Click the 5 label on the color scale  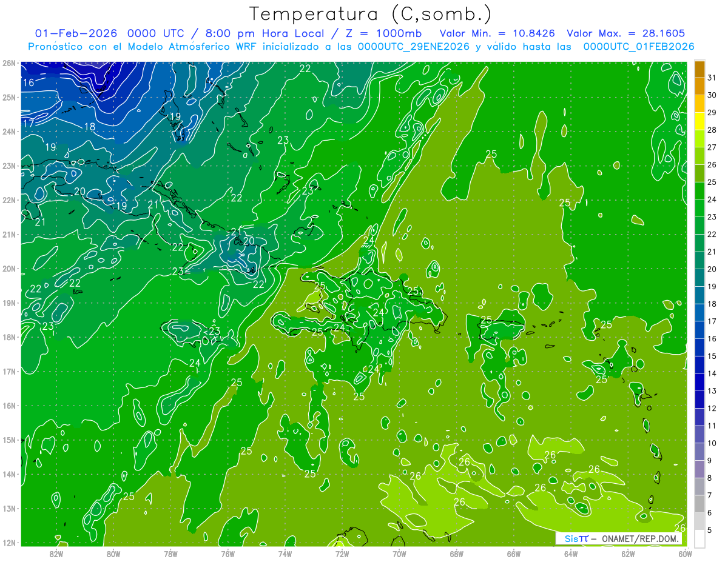710,530
